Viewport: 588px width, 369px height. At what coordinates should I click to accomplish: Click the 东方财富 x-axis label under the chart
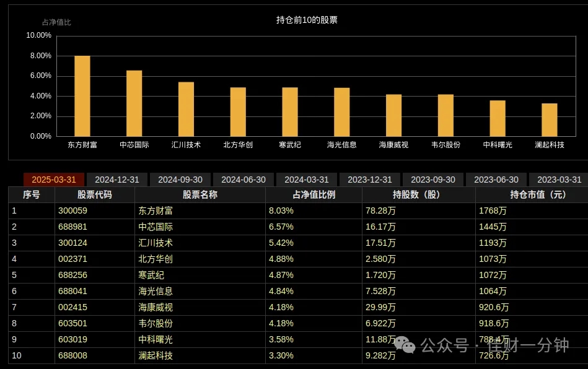(x=82, y=145)
